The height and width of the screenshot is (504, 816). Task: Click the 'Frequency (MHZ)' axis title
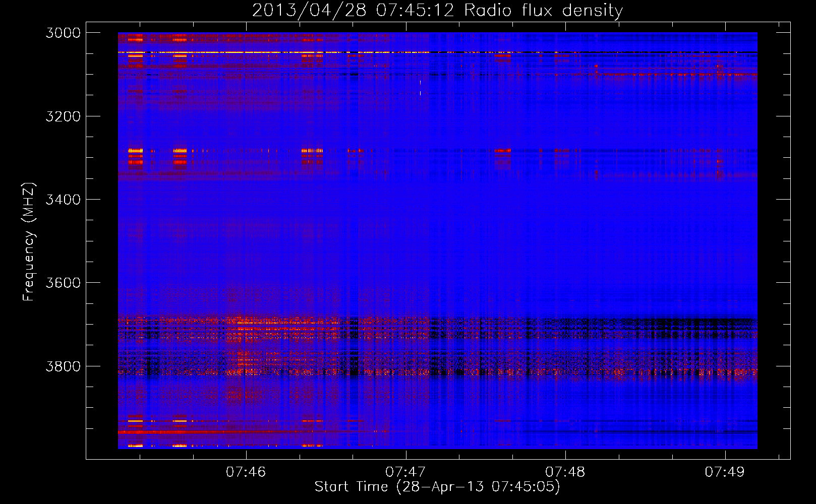[29, 242]
